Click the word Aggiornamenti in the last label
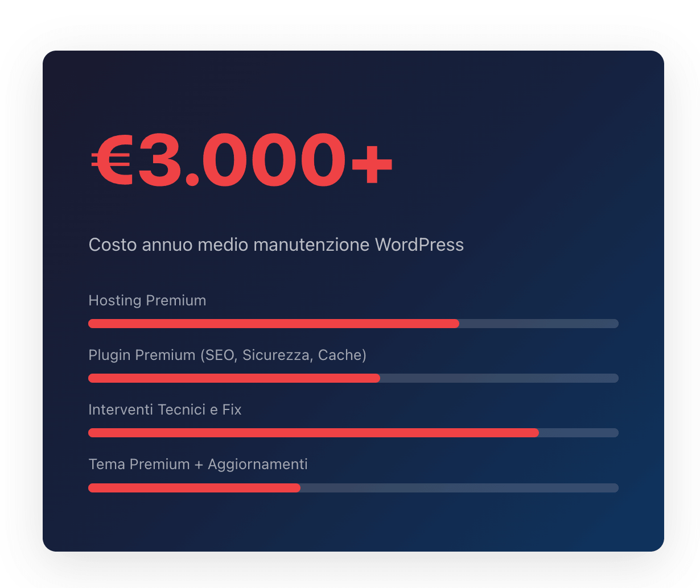This screenshot has width=700, height=588. (257, 465)
